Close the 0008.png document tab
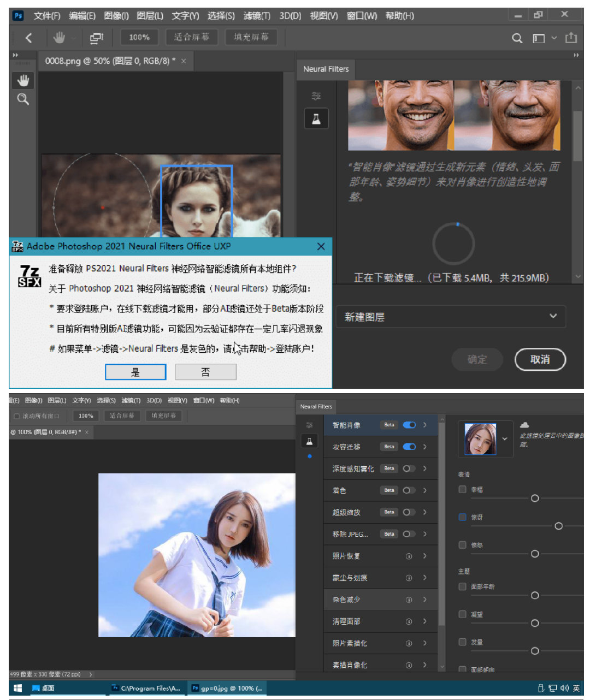The image size is (590, 700). [184, 61]
